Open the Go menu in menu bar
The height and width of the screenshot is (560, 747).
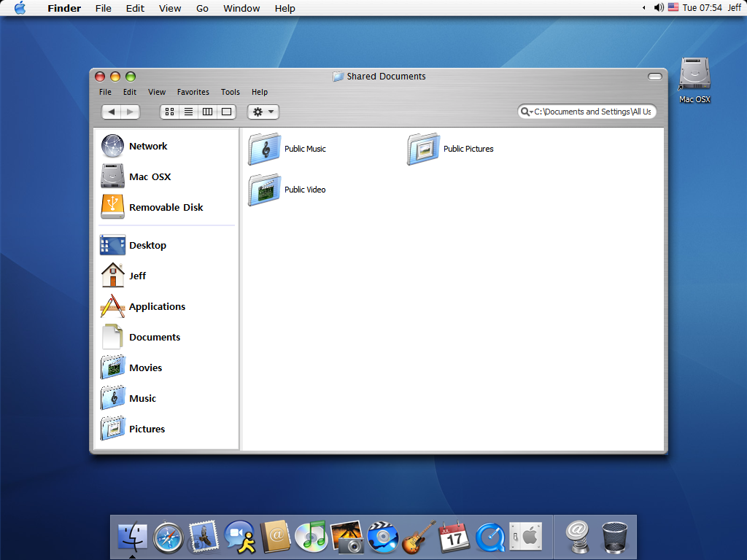202,8
